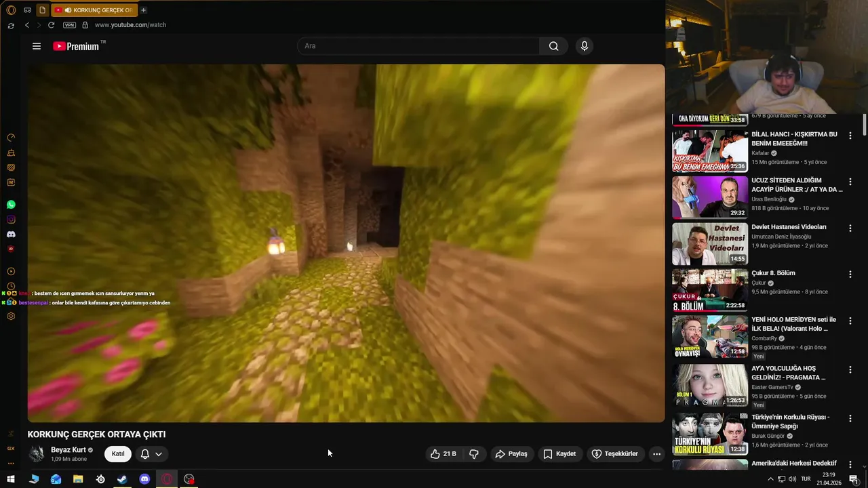The image size is (868, 488).
Task: Click the site security lock icon
Action: (85, 25)
